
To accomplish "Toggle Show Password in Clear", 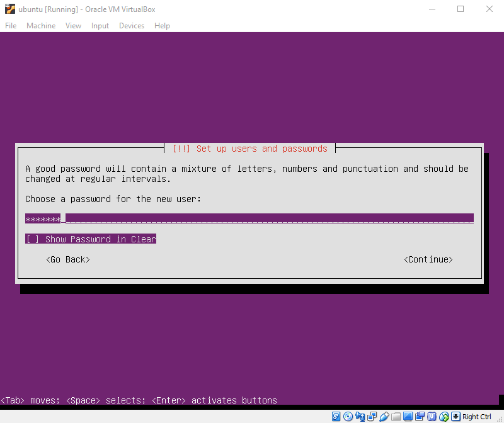I will (x=91, y=239).
